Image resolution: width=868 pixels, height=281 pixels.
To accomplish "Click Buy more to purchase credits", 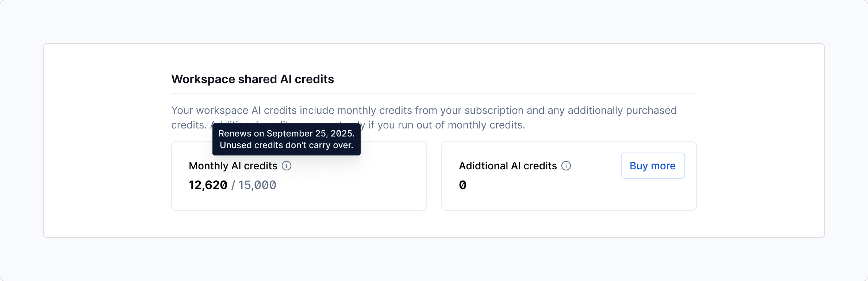I will click(x=652, y=166).
